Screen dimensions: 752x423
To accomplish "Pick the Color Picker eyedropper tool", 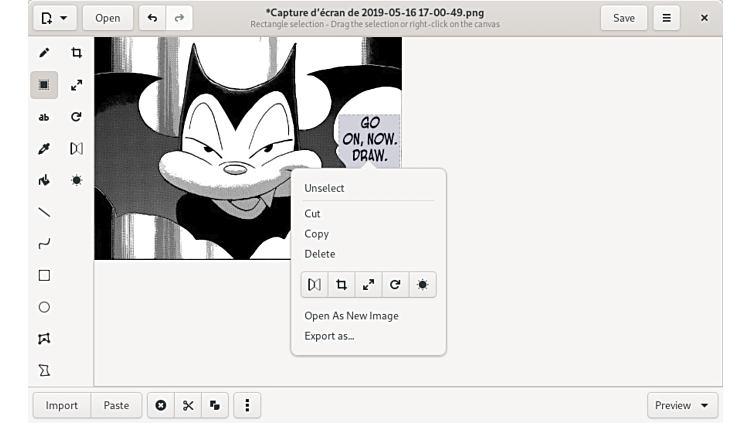I will [x=44, y=149].
